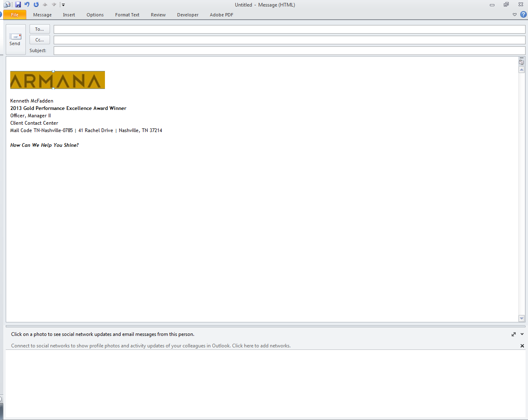The image size is (528, 420).
Task: Click the To... button to pick recipients
Action: point(40,29)
